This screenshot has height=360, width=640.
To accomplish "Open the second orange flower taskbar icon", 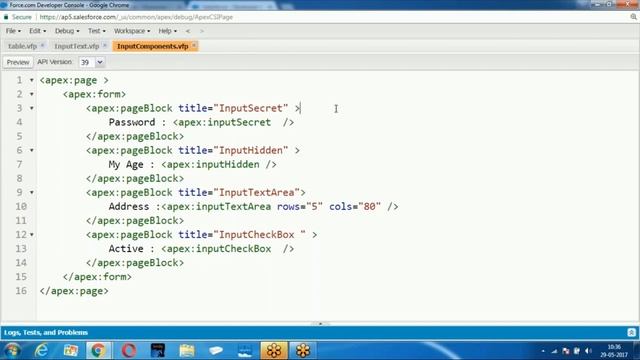I will coord(303,351).
